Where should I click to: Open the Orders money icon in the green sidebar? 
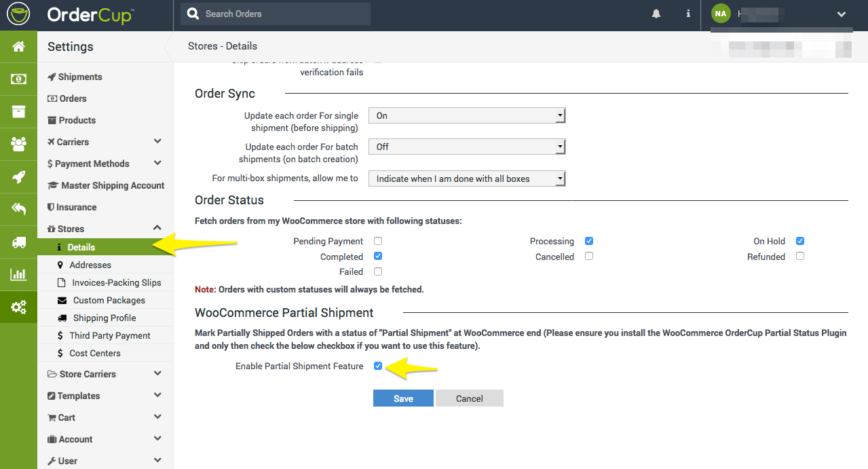point(18,79)
